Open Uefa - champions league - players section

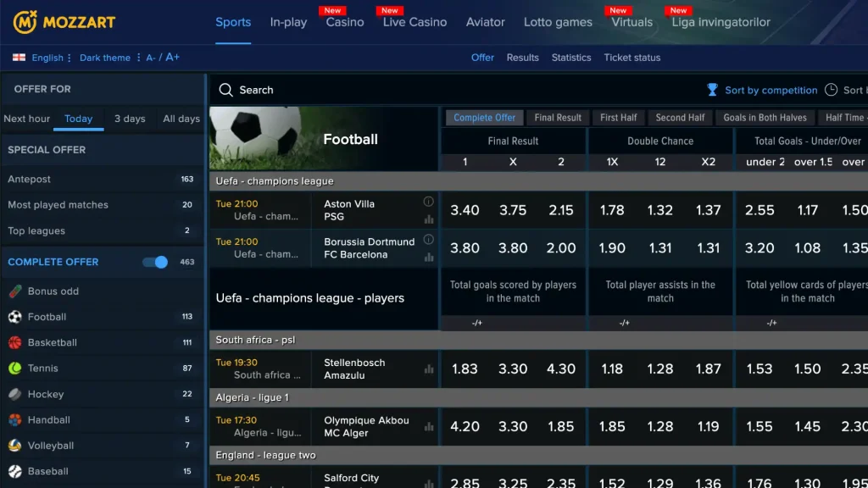(x=310, y=298)
